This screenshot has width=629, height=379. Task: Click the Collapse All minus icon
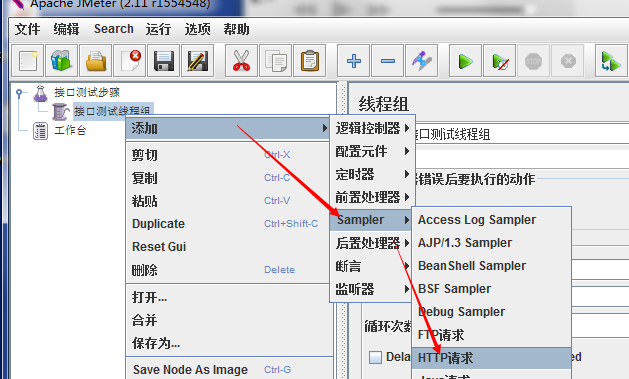(388, 61)
